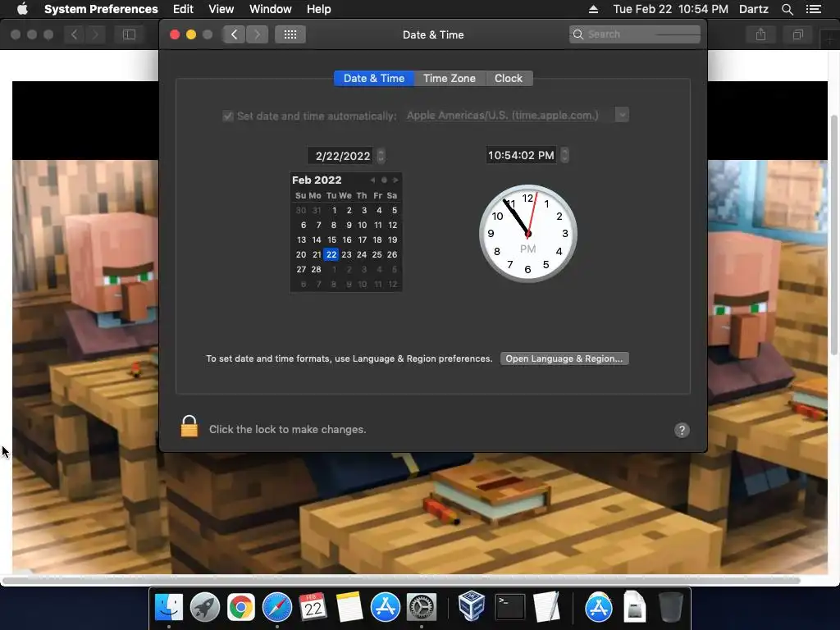This screenshot has height=630, width=840.
Task: Click the eject icon in menu bar
Action: tap(593, 9)
